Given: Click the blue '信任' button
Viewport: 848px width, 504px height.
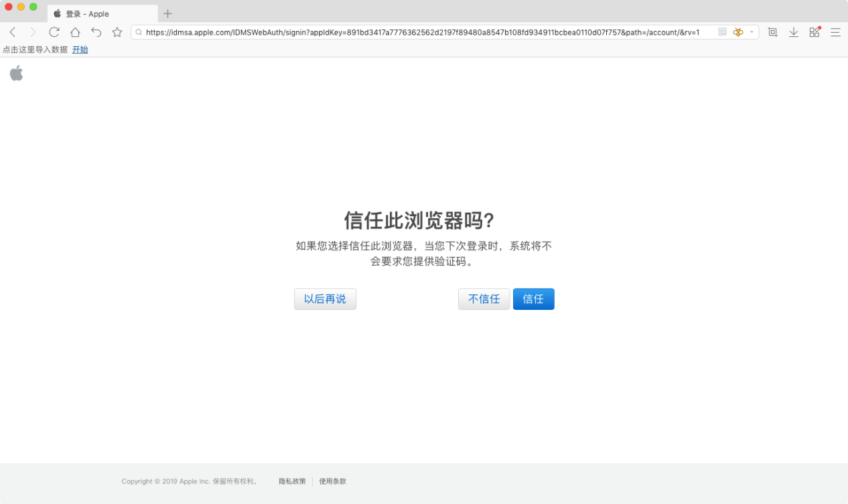Looking at the screenshot, I should [533, 299].
